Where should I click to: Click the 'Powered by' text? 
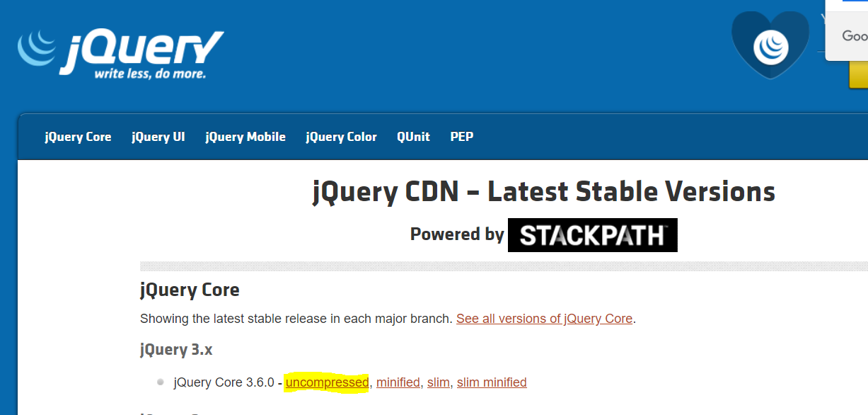457,234
